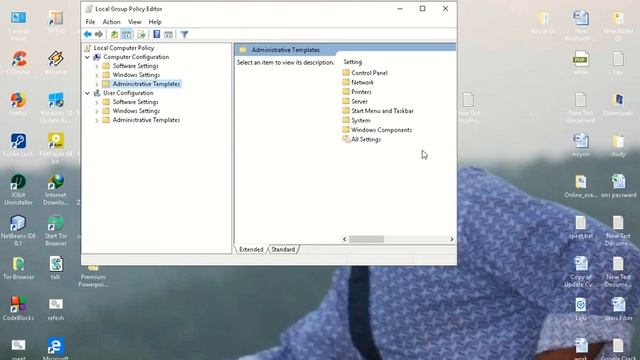Click the Back arrow in the toolbar

[87, 34]
